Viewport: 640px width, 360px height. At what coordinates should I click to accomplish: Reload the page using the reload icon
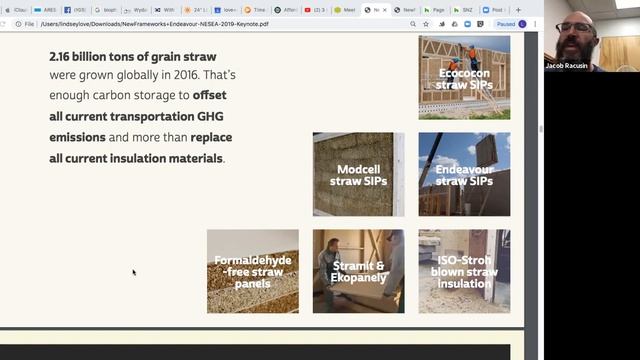click(2, 24)
